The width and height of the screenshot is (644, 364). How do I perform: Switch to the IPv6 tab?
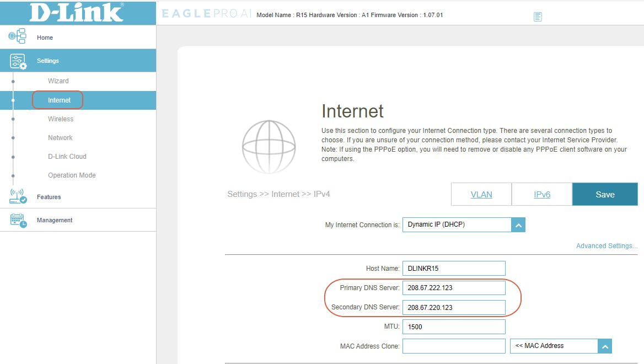(541, 194)
